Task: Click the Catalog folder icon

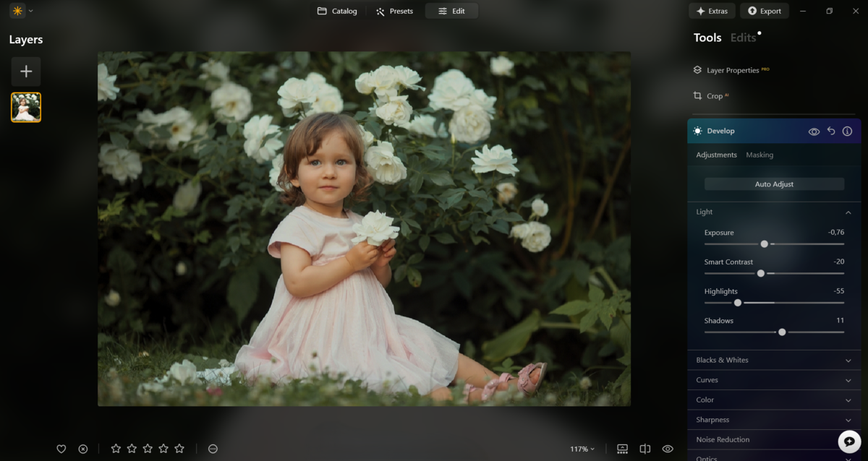Action: 322,11
